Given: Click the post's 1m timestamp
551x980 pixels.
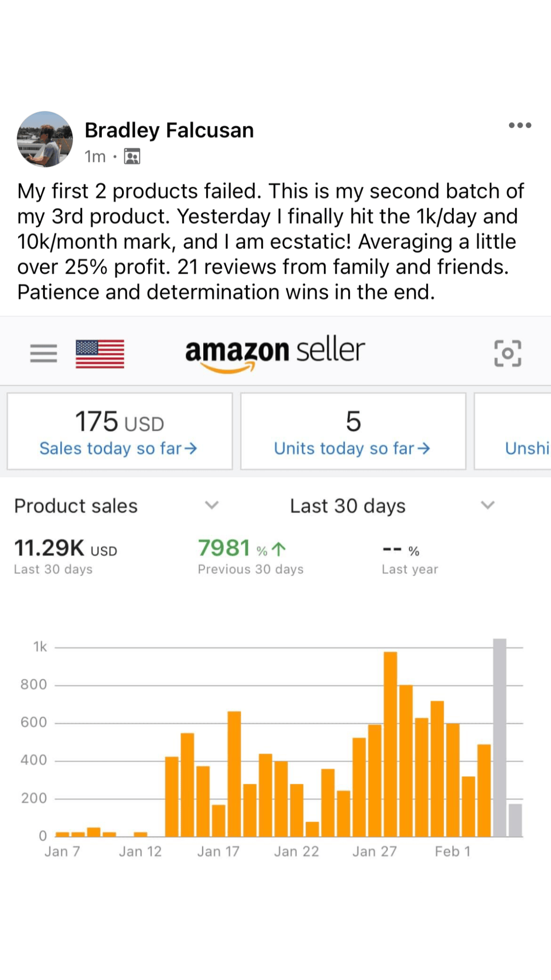Looking at the screenshot, I should [95, 156].
